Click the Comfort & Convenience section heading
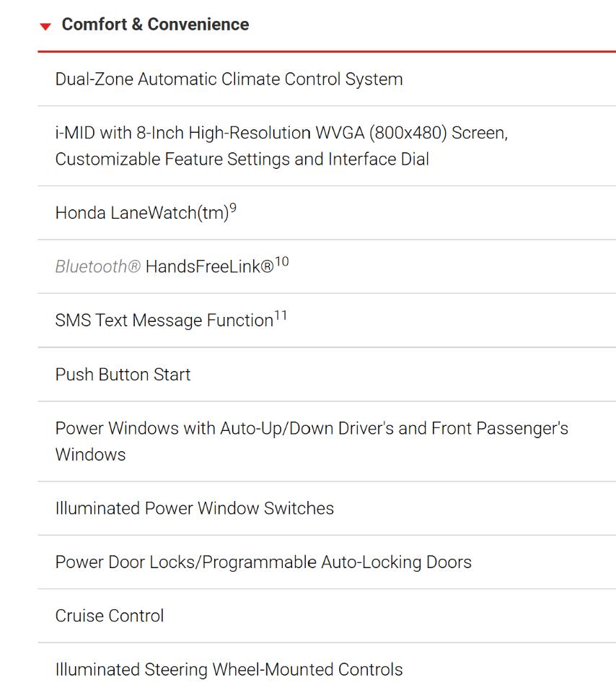Image resolution: width=616 pixels, height=693 pixels. (155, 25)
